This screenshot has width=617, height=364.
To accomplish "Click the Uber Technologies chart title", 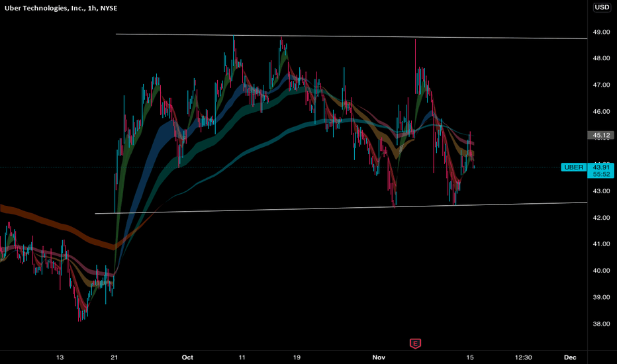I will point(61,8).
